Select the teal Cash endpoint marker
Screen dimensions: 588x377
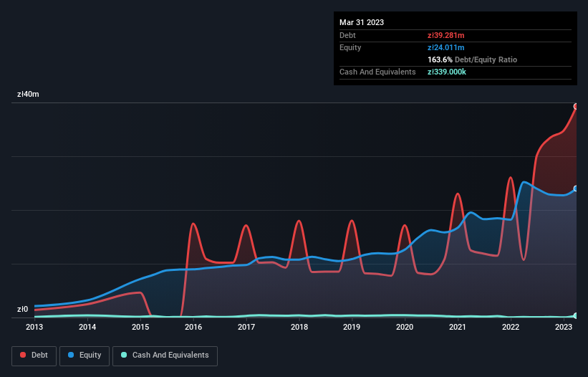(576, 316)
